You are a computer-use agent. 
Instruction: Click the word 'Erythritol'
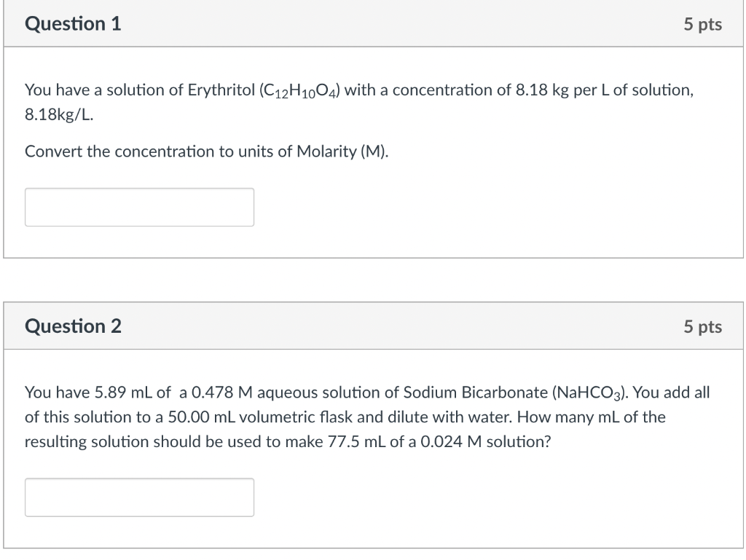point(221,90)
